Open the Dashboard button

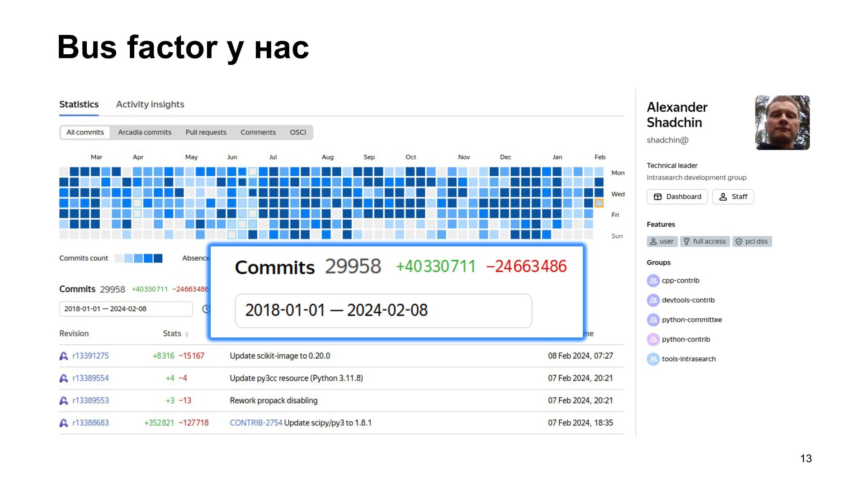pyautogui.click(x=677, y=197)
